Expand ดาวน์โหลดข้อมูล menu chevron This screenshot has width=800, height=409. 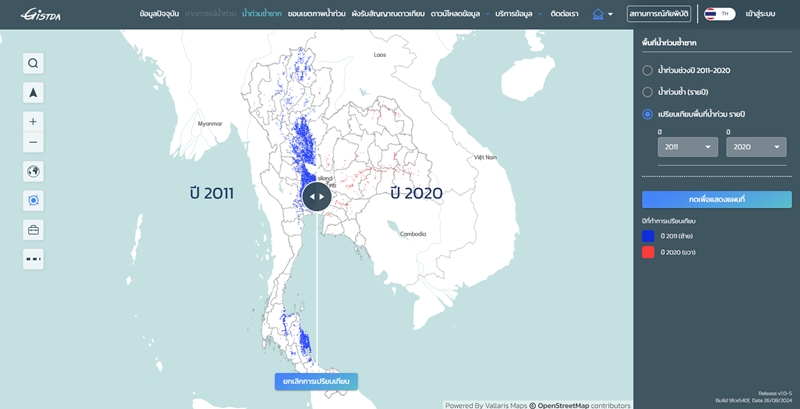[x=487, y=14]
